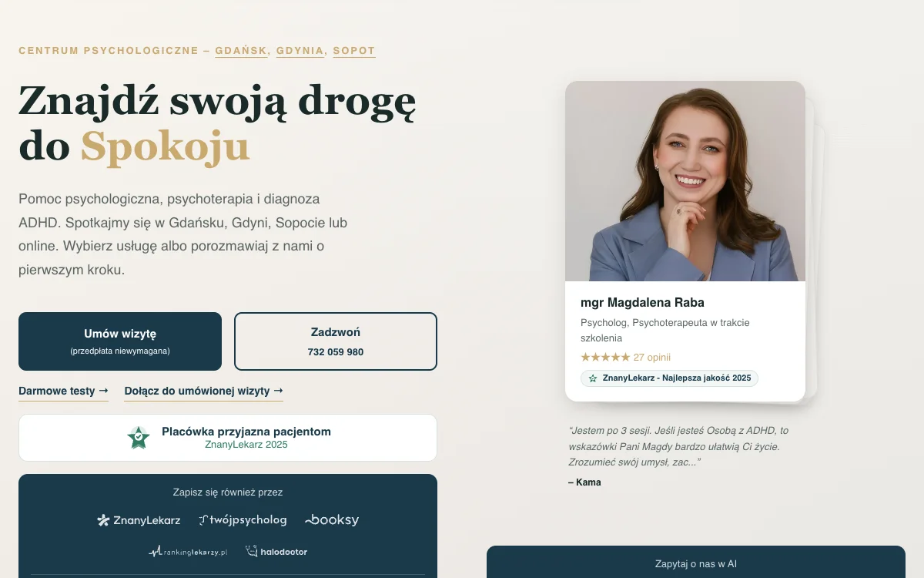Click Magdalena Raba's portrait photo
Screen dimensions: 924x578
(685, 181)
